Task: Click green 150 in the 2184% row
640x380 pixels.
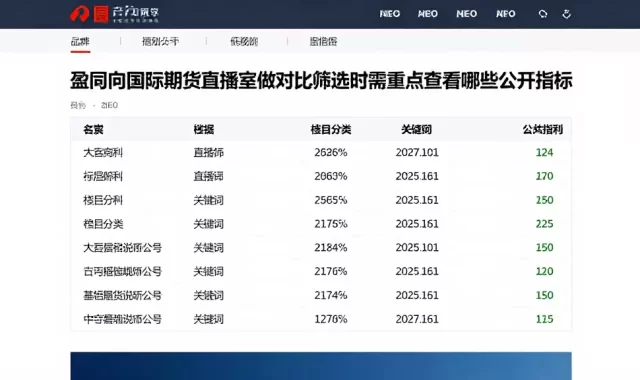Action: (544, 247)
